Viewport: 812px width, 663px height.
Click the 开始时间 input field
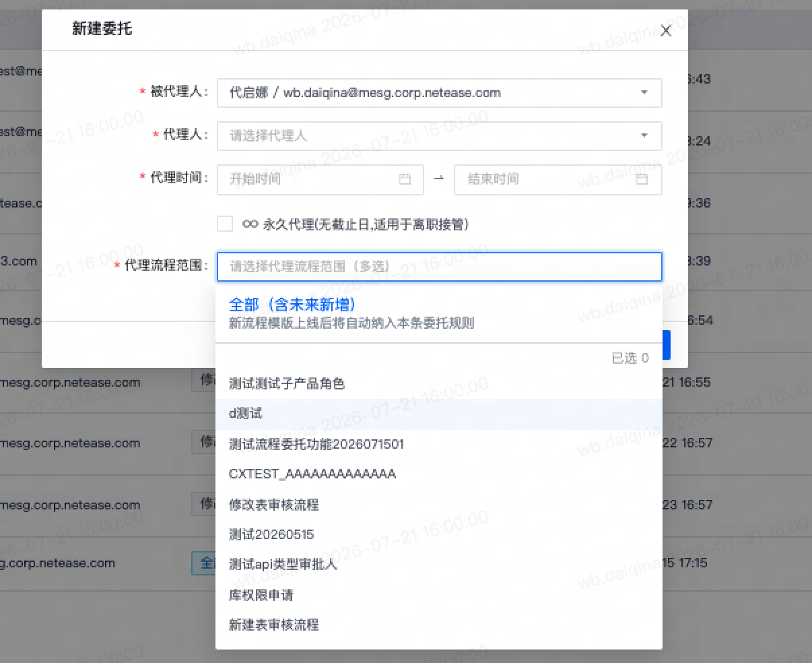pos(320,179)
